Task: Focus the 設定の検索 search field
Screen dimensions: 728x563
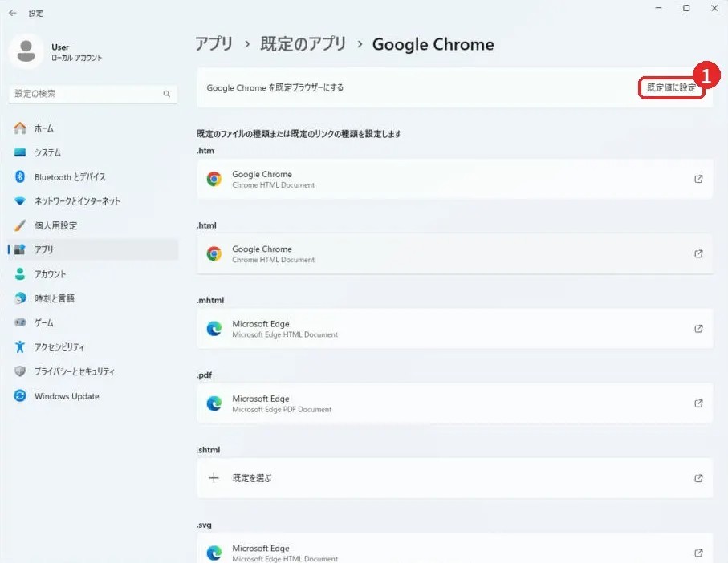Action: click(x=93, y=94)
